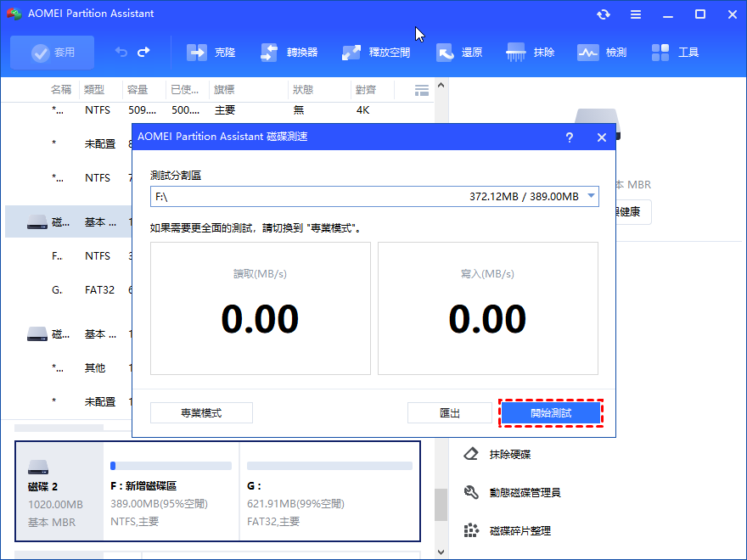Click the AOMEI Partition Assistant app logo
747x560 pixels.
point(14,14)
